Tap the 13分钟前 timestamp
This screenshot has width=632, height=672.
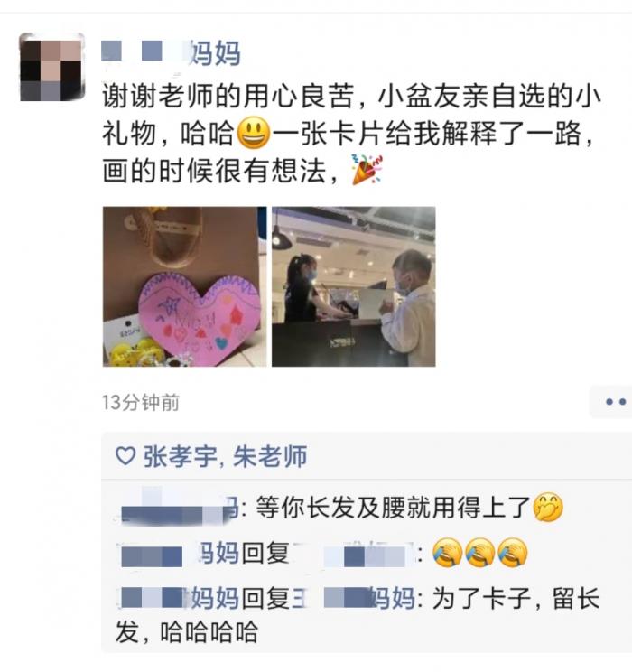(x=141, y=403)
